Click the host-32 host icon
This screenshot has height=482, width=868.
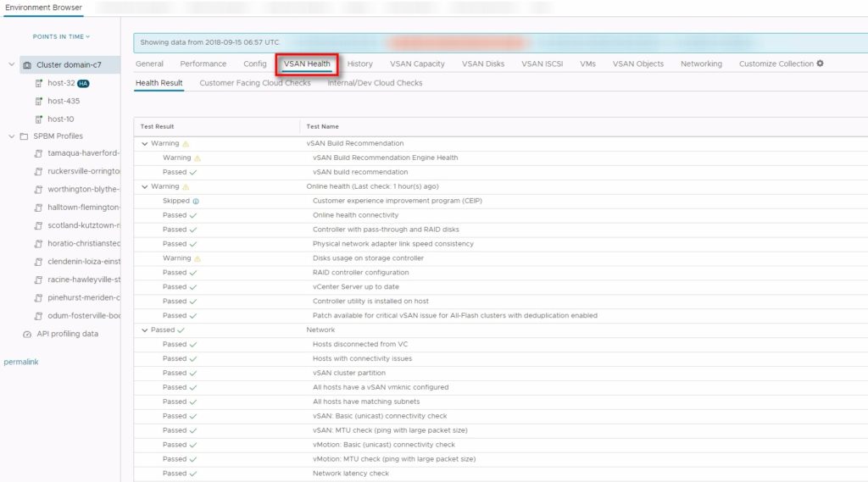tap(39, 84)
